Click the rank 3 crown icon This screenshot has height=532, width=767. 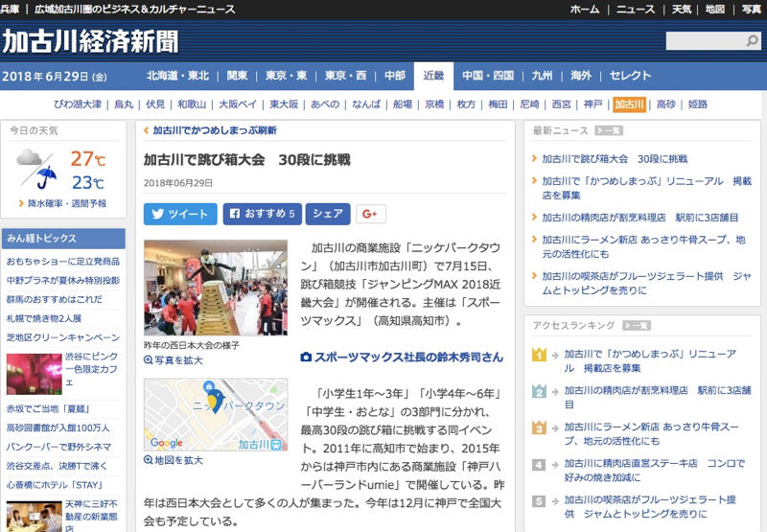tap(539, 428)
